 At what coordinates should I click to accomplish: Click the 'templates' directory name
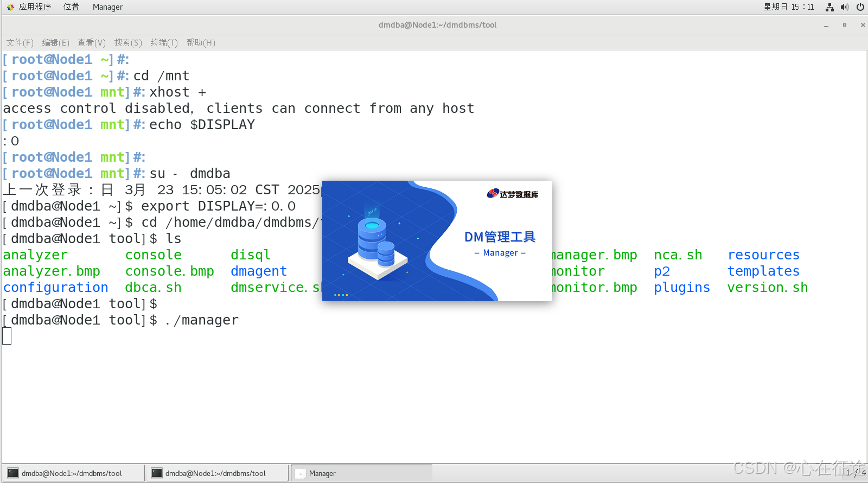click(763, 271)
